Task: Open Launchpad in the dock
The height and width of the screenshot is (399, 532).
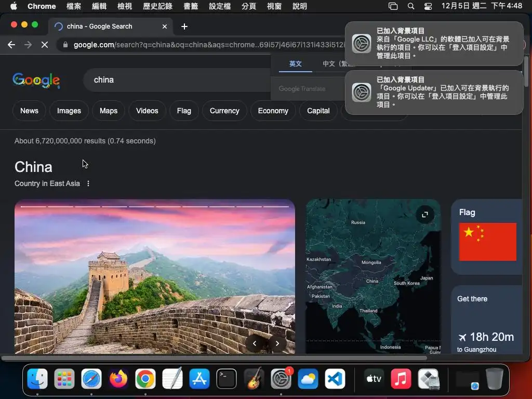Action: click(x=64, y=379)
